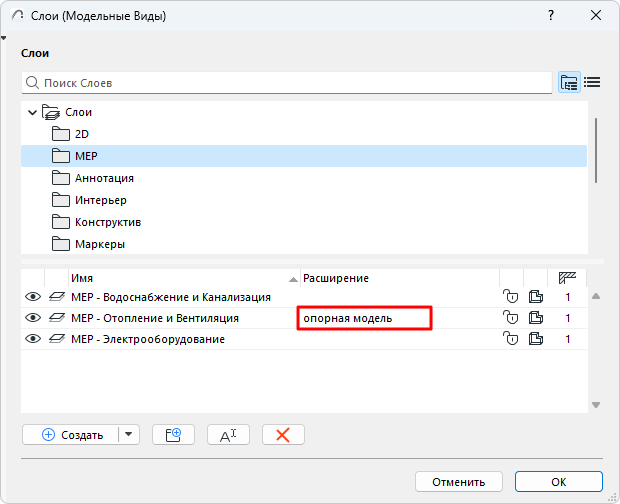The image size is (620, 504).
Task: Click the new folder icon button
Action: coord(173,435)
